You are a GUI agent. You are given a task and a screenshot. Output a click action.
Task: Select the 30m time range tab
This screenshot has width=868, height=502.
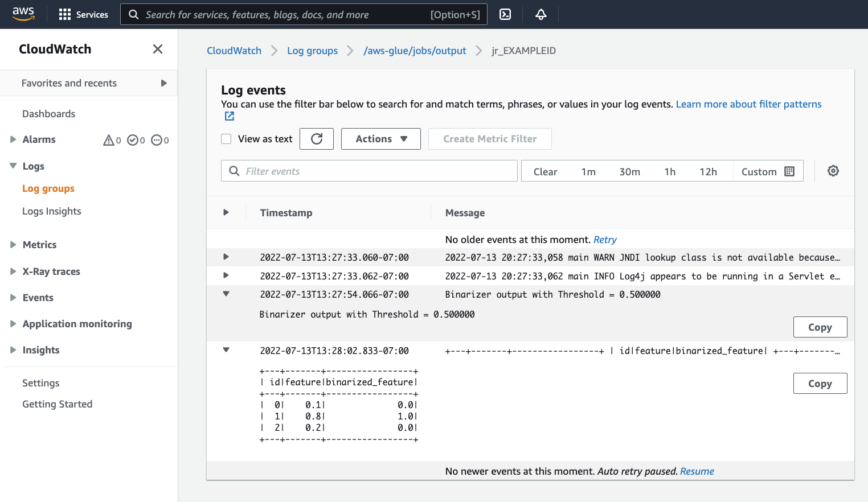[629, 171]
